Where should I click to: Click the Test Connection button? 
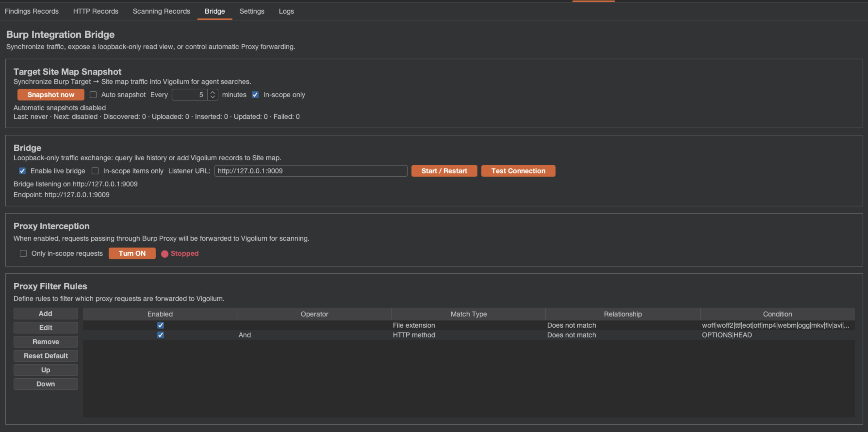[518, 171]
